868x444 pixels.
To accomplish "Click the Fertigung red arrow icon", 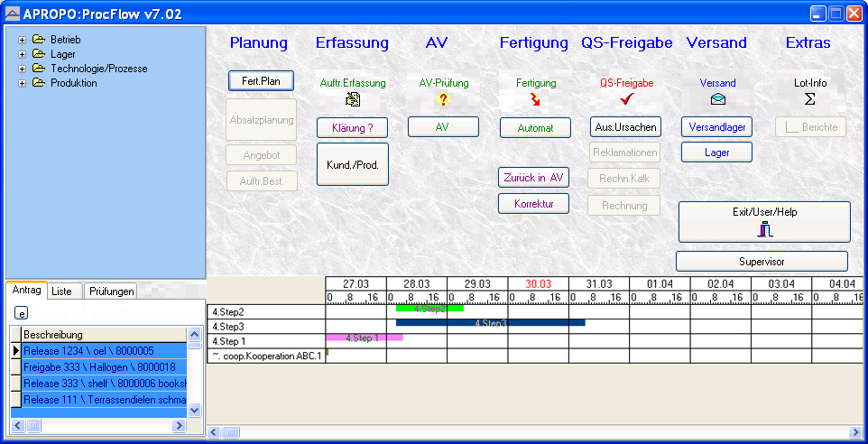I will point(535,100).
